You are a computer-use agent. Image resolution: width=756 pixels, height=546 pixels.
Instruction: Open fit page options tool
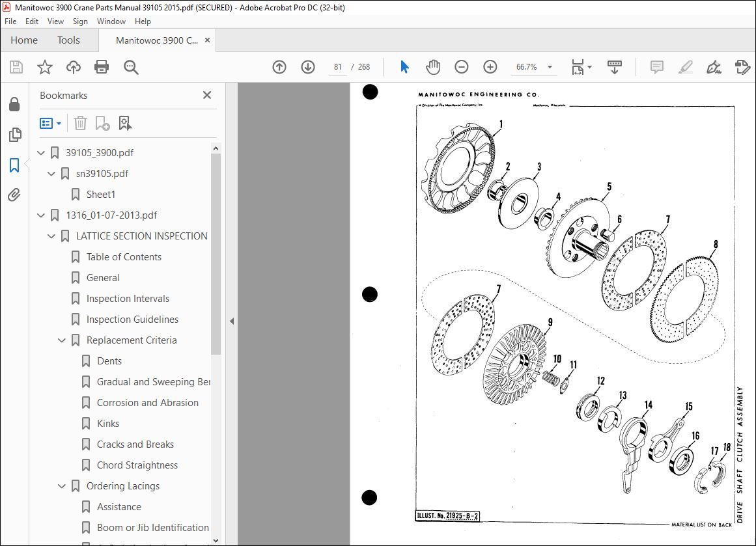click(x=578, y=67)
